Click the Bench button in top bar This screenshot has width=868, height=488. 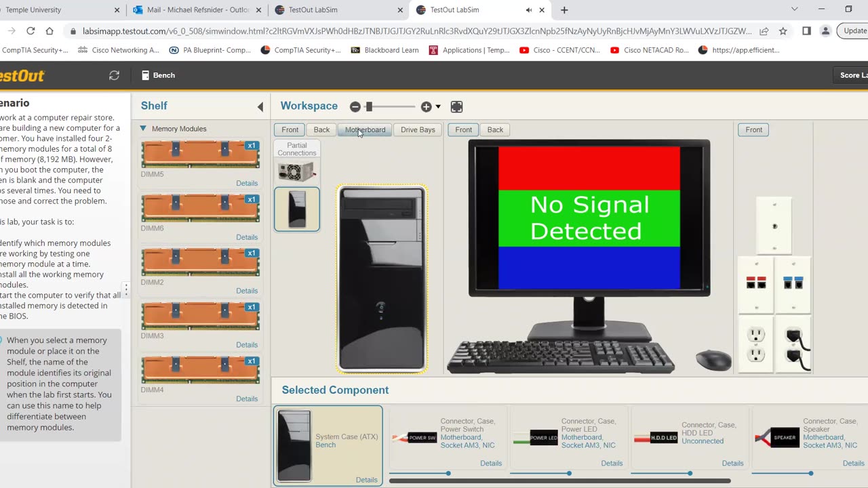(x=158, y=75)
